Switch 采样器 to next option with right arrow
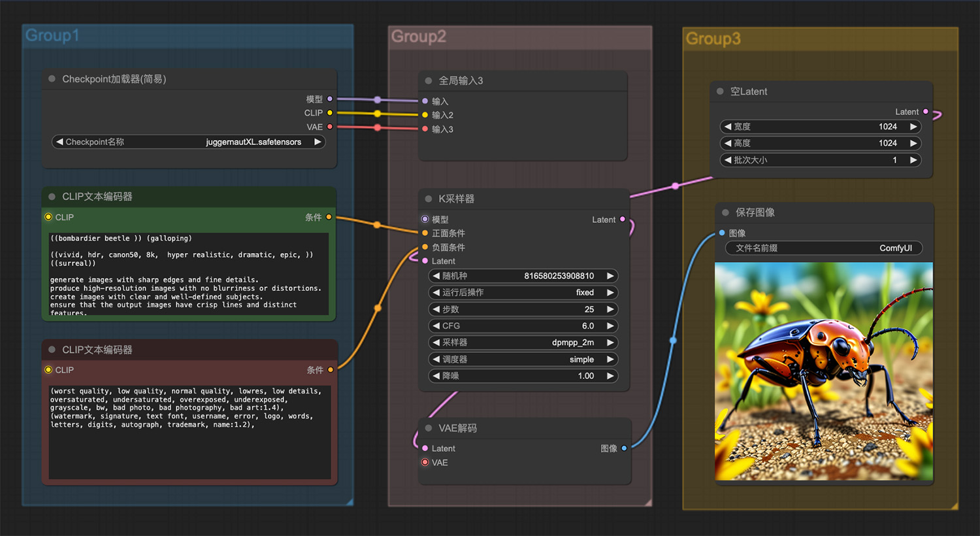Image resolution: width=980 pixels, height=536 pixels. tap(610, 343)
